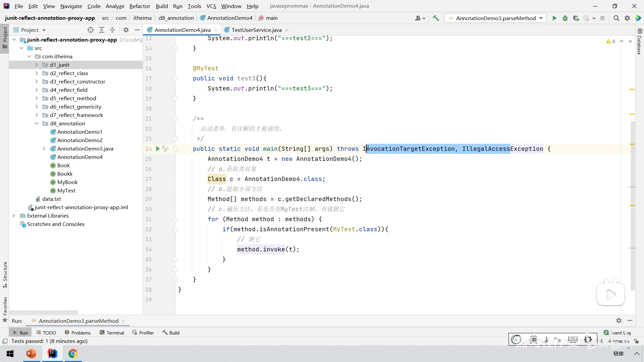Screen dimensions: 644x362
Task: Switch to TestUserService.java tab
Action: click(256, 30)
